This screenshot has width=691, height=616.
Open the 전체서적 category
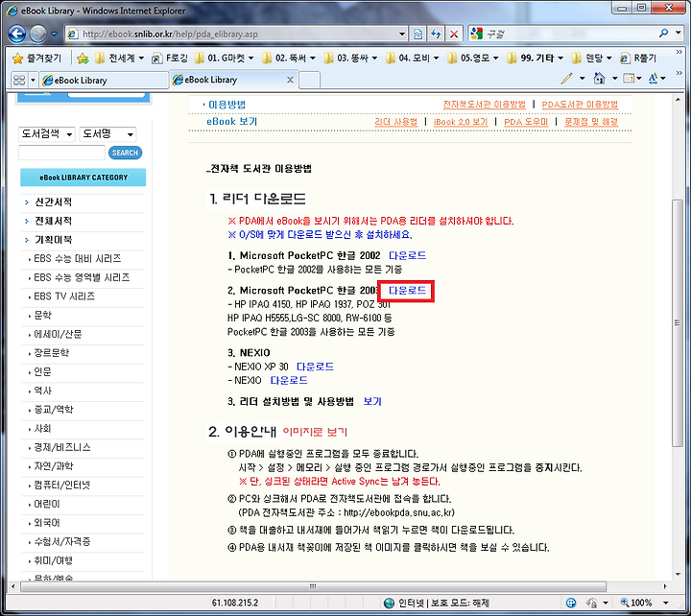(54, 222)
